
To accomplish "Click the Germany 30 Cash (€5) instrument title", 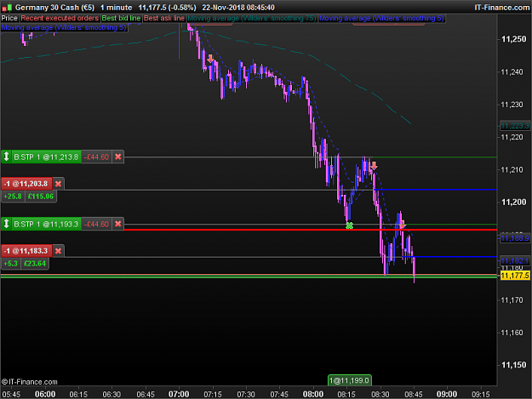I will tap(54, 7).
